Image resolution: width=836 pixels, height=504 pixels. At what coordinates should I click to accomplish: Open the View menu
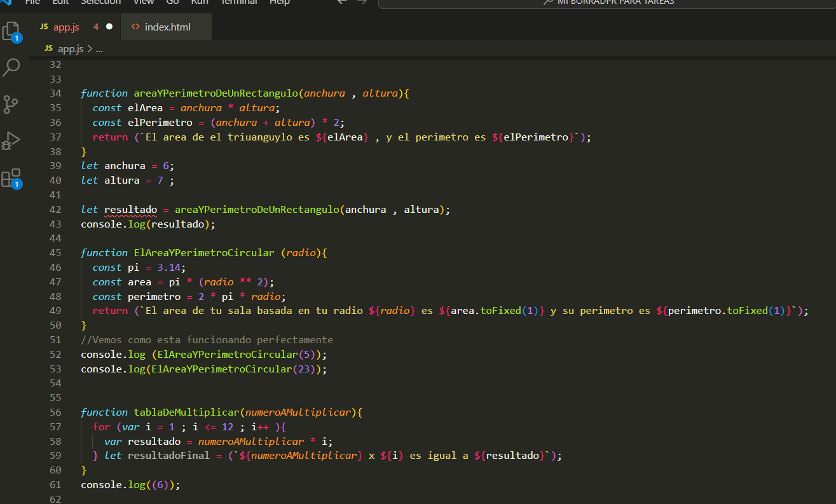pos(144,2)
